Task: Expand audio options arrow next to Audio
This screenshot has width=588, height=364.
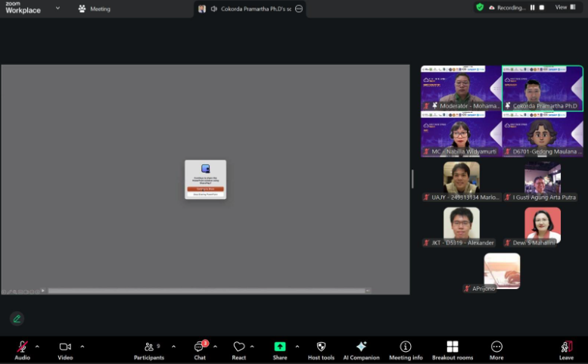Action: click(x=37, y=347)
